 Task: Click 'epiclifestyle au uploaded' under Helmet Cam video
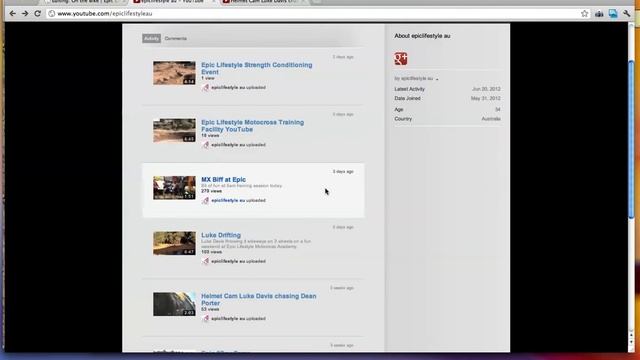tap(238, 318)
